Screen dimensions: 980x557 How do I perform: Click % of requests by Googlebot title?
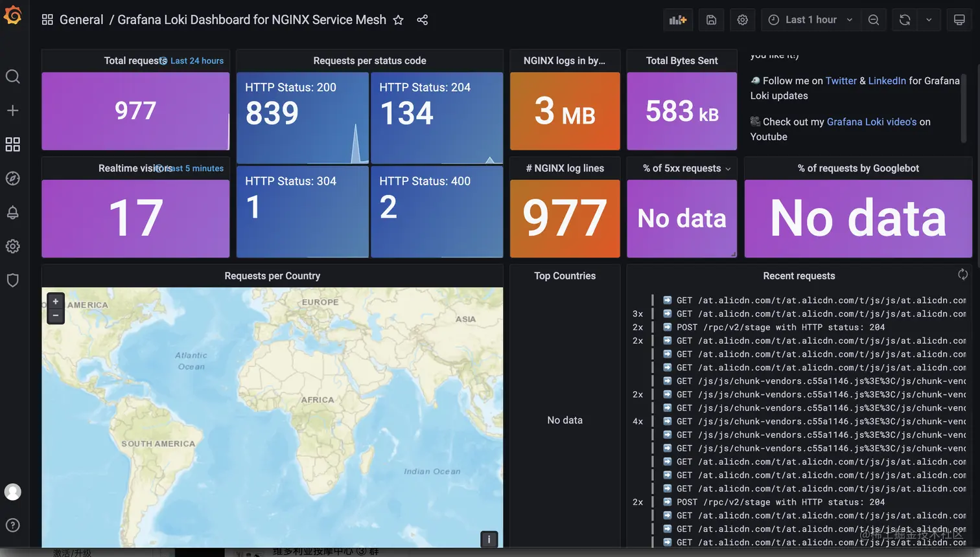pyautogui.click(x=858, y=168)
